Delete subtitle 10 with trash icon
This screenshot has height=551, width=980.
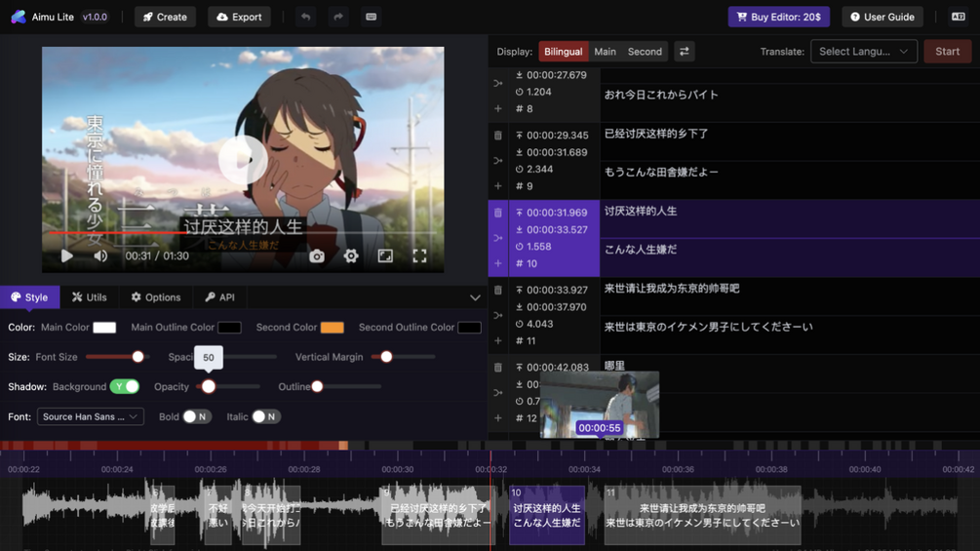(x=498, y=213)
